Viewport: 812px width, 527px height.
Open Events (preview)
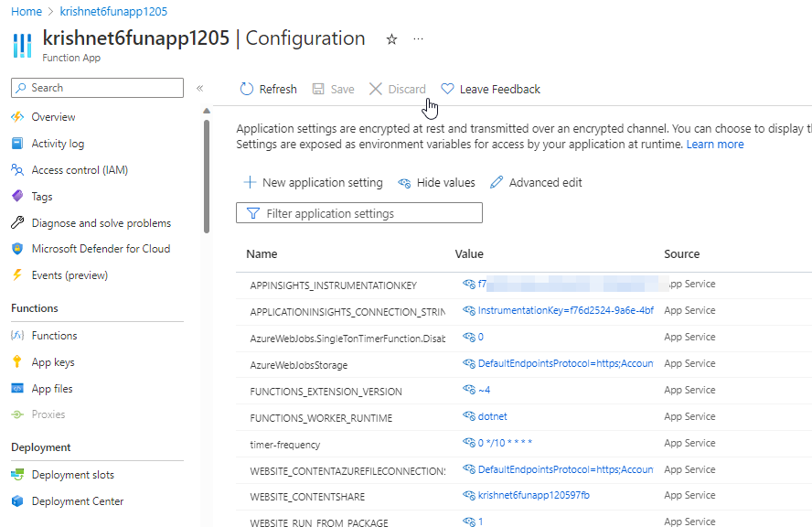pyautogui.click(x=69, y=275)
